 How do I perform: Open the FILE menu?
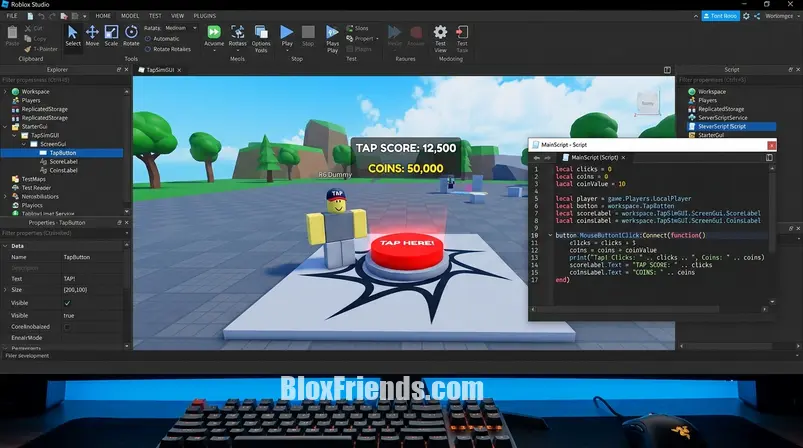[x=12, y=16]
